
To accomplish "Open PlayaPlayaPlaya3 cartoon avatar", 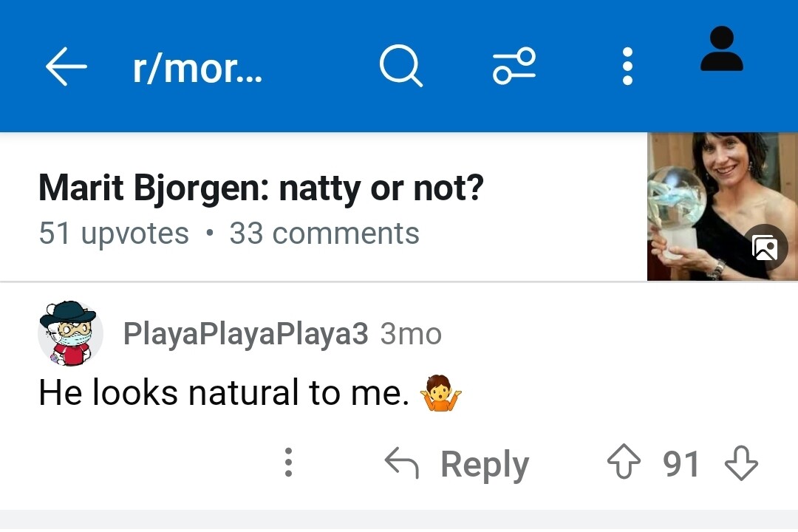I will click(70, 333).
